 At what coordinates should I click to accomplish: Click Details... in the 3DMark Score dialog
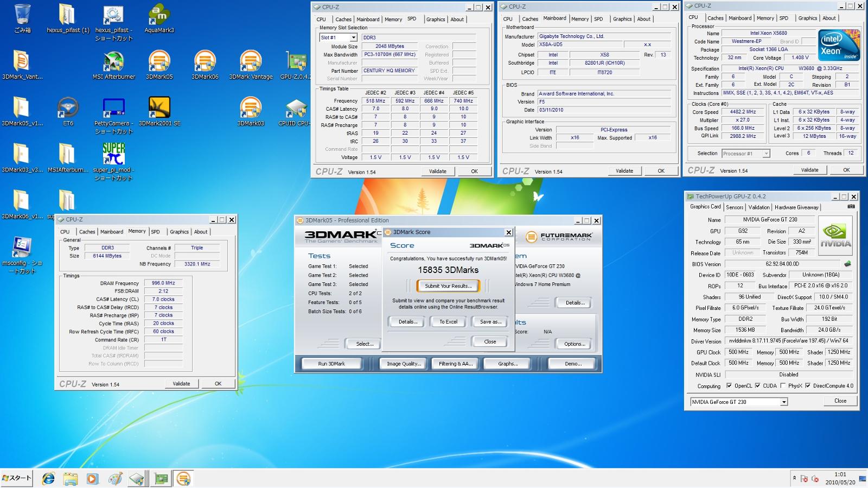tap(408, 322)
